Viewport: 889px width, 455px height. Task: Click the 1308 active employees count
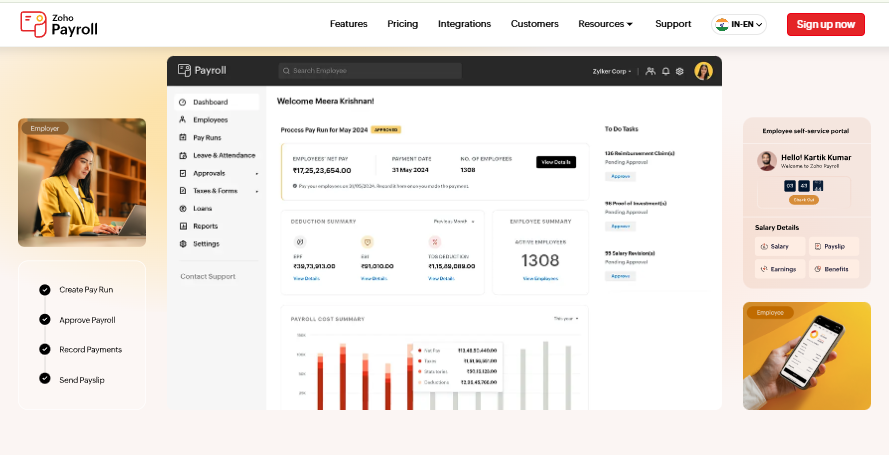click(x=540, y=260)
